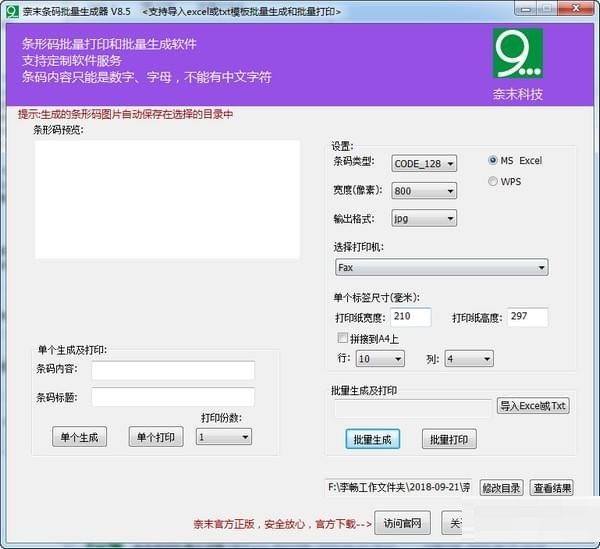The image size is (600, 549).
Task: Open the 宽度(像素) 800 dropdown
Action: pos(424,191)
